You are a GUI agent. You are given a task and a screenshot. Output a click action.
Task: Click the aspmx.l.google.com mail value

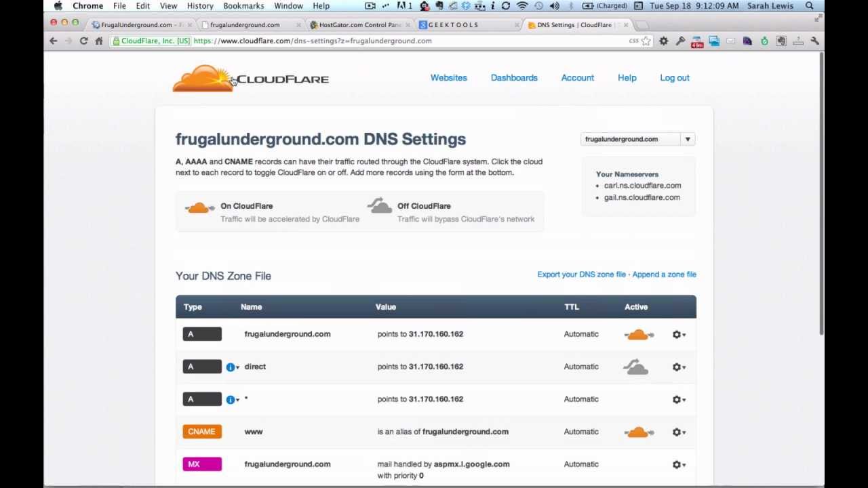471,464
